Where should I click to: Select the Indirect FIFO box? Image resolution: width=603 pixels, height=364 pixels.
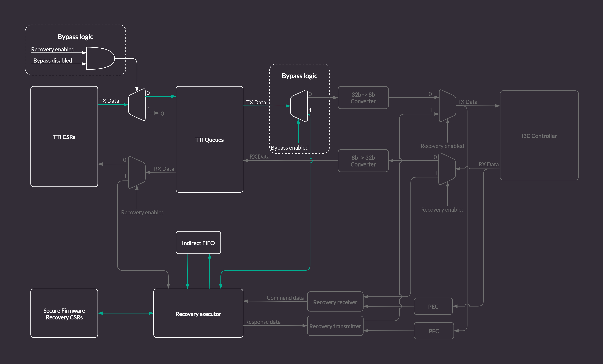(x=198, y=243)
